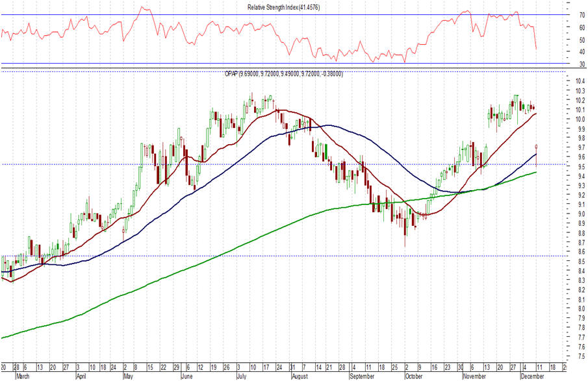Image resolution: width=588 pixels, height=381 pixels.
Task: Click the price axis label 10.0
Action: [580, 119]
